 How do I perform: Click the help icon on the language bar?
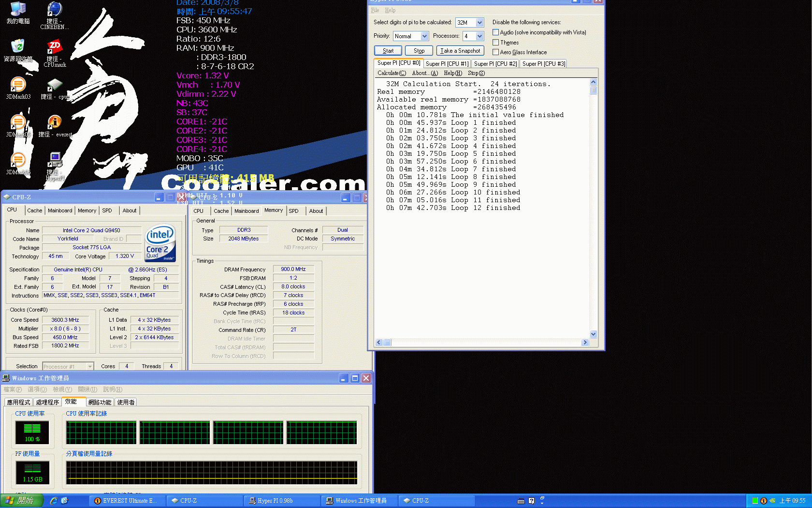[531, 501]
